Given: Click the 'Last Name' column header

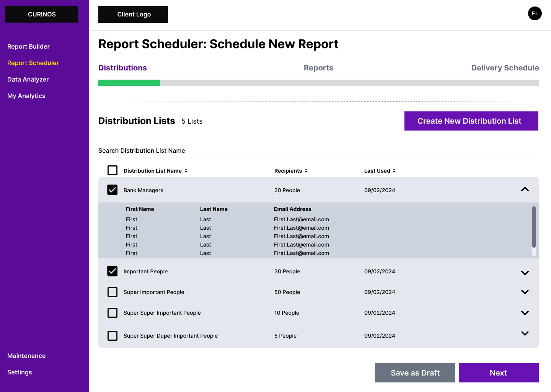Looking at the screenshot, I should (x=214, y=209).
